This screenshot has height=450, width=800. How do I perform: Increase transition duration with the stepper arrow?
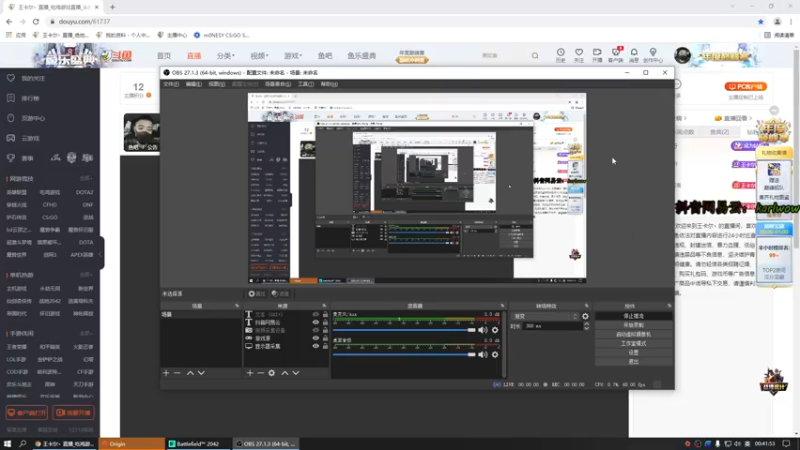pos(586,324)
